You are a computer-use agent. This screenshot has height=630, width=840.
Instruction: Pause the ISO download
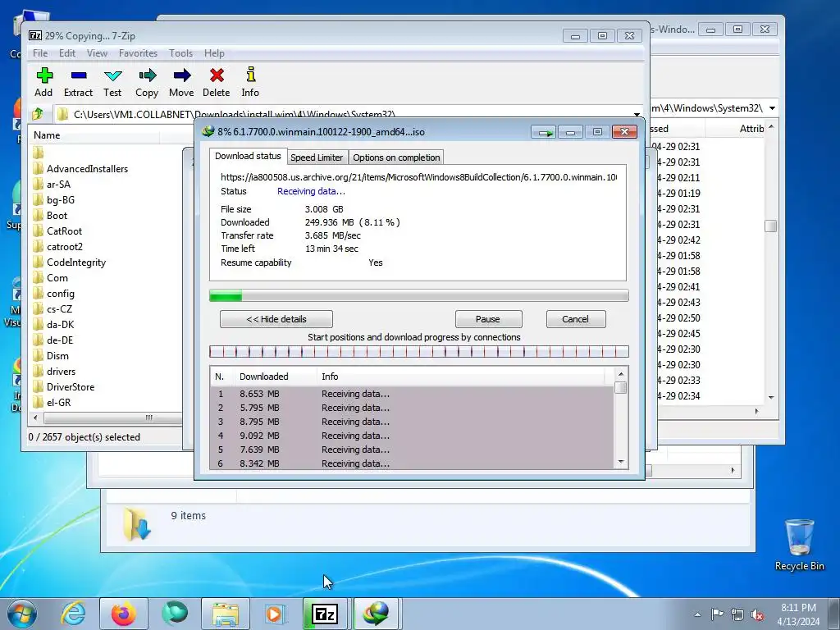pyautogui.click(x=488, y=319)
